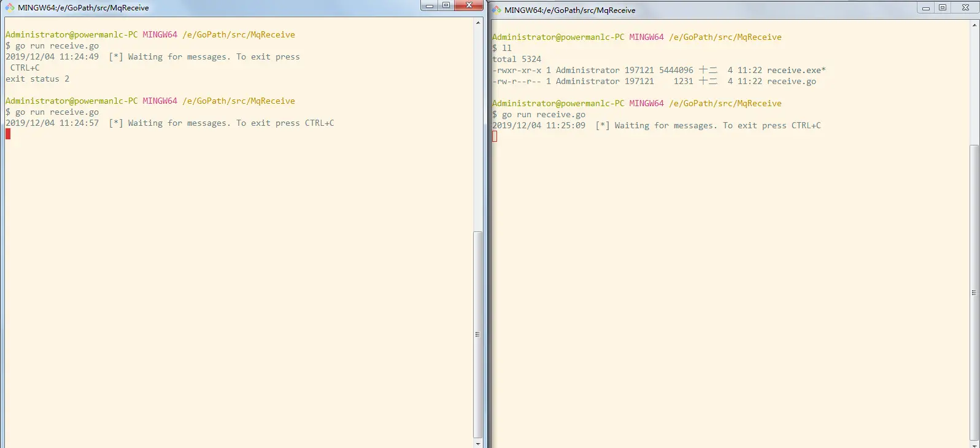Minimize the right MINGW64 terminal window
The height and width of the screenshot is (448, 980).
tap(926, 8)
